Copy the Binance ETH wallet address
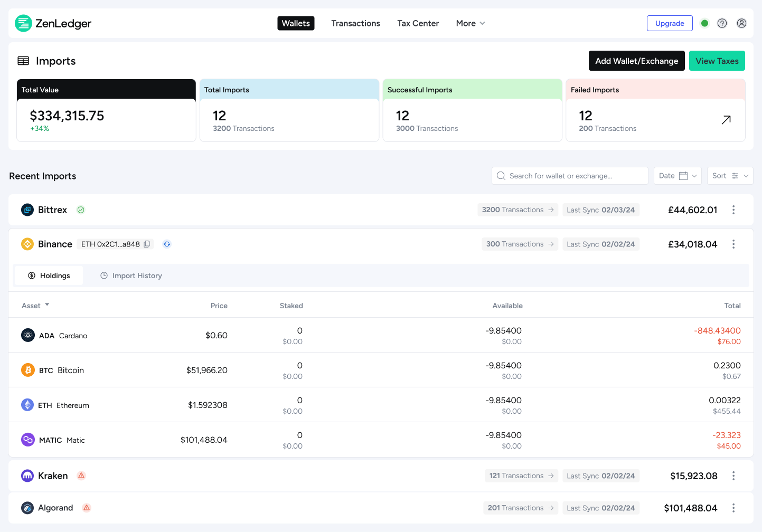The height and width of the screenshot is (532, 762). coord(147,244)
